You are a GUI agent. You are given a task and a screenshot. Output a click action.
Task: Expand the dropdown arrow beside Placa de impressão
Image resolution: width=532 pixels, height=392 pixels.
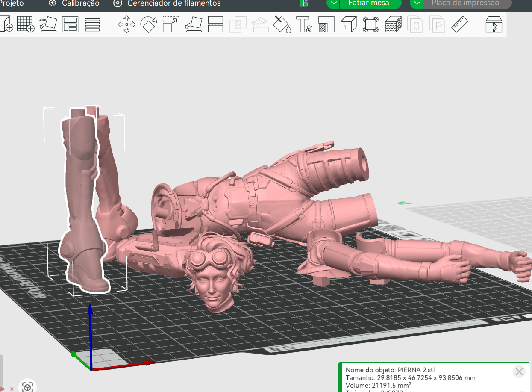tap(417, 3)
